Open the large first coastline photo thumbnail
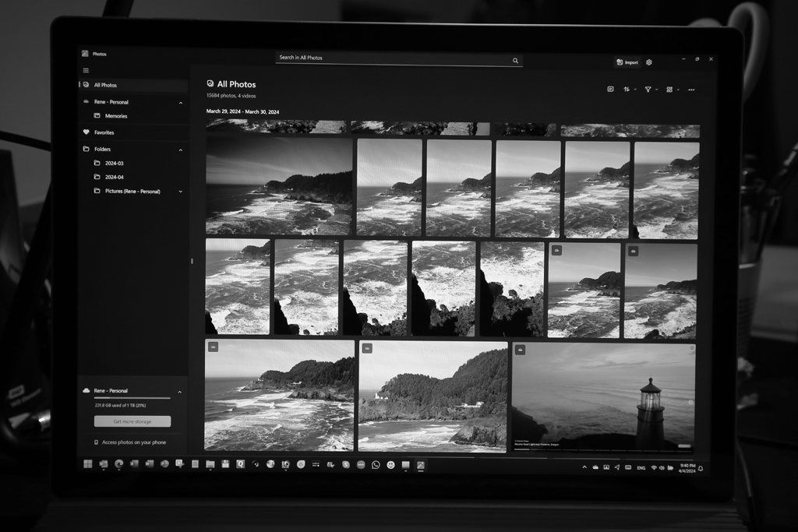This screenshot has height=532, width=798. click(279, 186)
